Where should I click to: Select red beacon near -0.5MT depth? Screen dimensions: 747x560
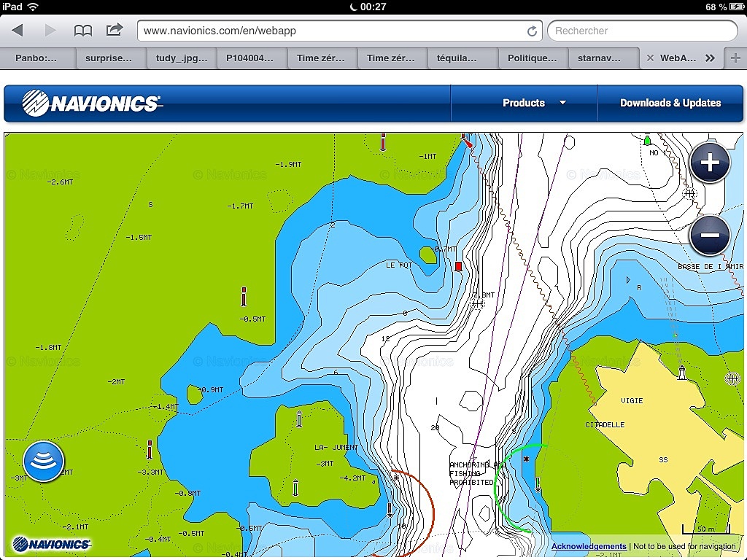click(x=244, y=296)
